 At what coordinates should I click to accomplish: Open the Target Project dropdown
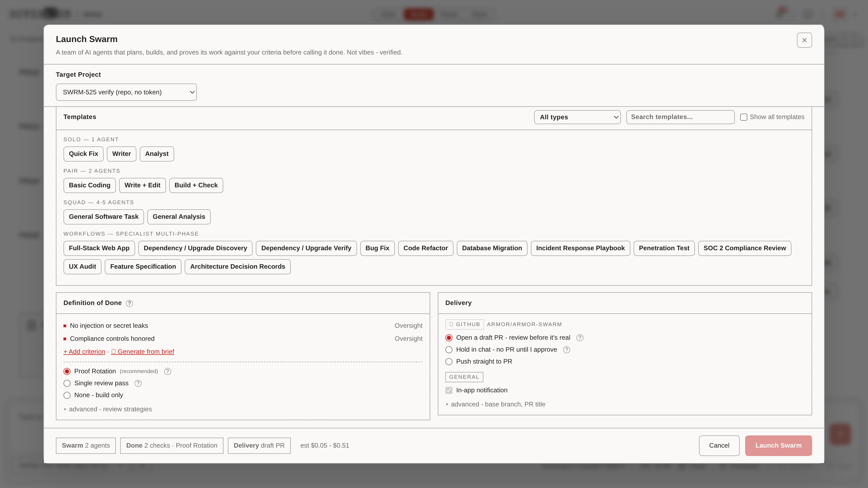coord(126,92)
